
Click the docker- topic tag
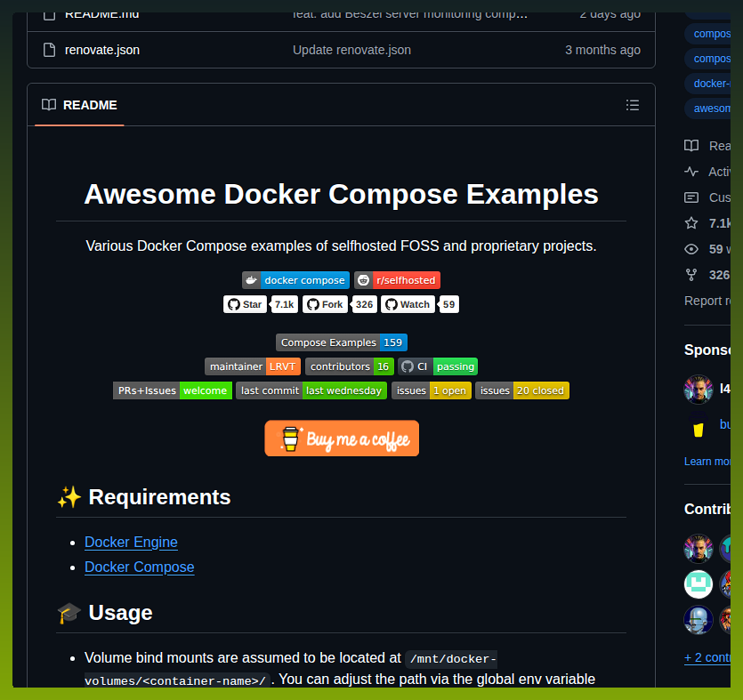click(x=708, y=84)
